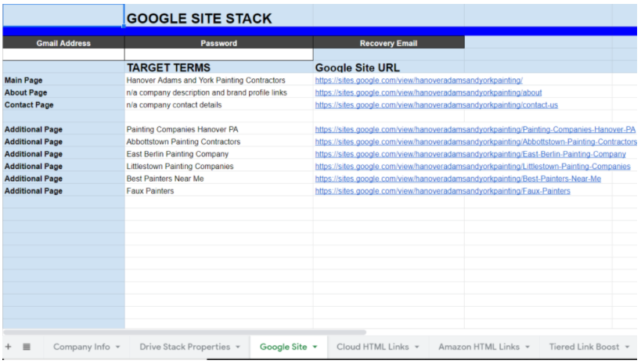
Task: Open the Painting-Companies-Hanover-PA link
Action: tap(475, 130)
